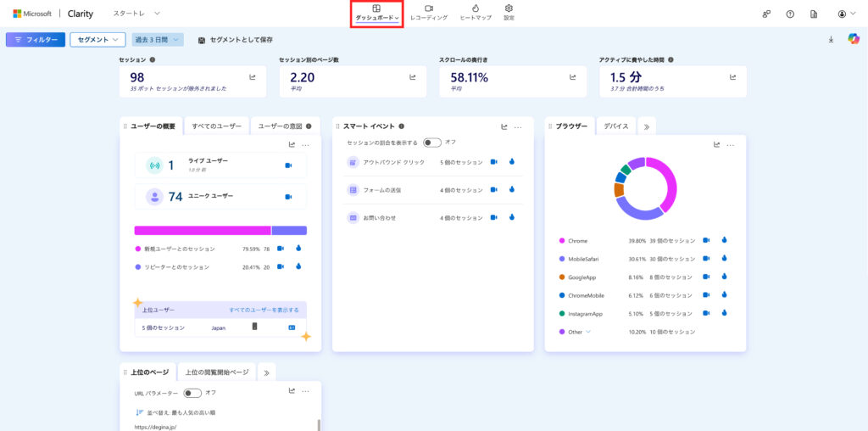Open the Copilot icon at top right

coord(854,39)
